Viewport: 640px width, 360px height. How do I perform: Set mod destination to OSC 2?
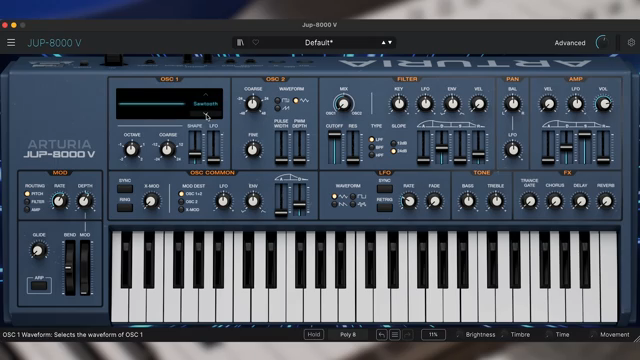pyautogui.click(x=181, y=202)
